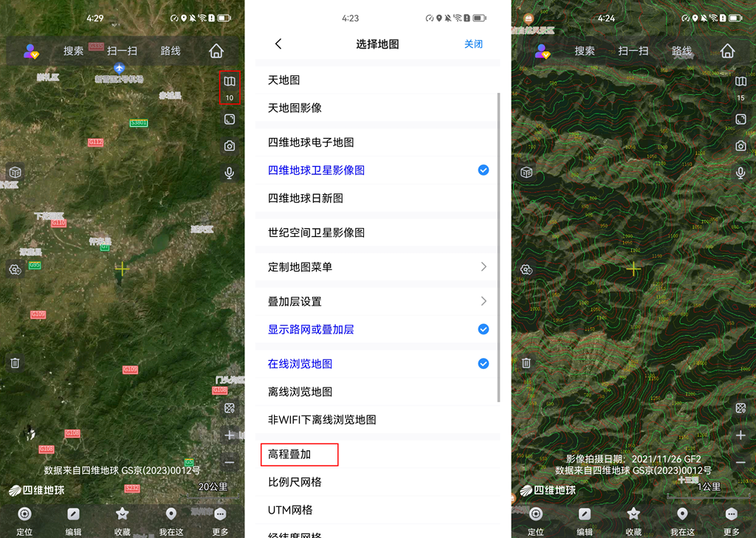This screenshot has width=756, height=538.
Task: Go back using the 选择地图 header arrow
Action: pos(278,44)
